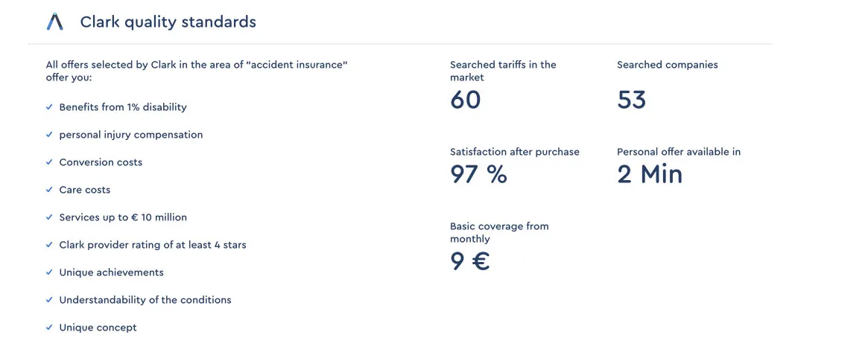The image size is (868, 364).
Task: Click the Personal offer available in label
Action: click(x=678, y=152)
